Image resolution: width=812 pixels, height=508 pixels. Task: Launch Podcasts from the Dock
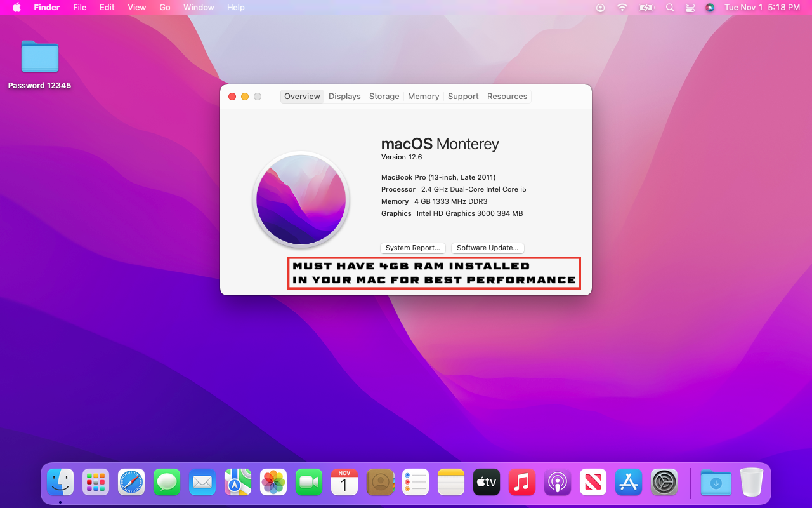click(558, 483)
